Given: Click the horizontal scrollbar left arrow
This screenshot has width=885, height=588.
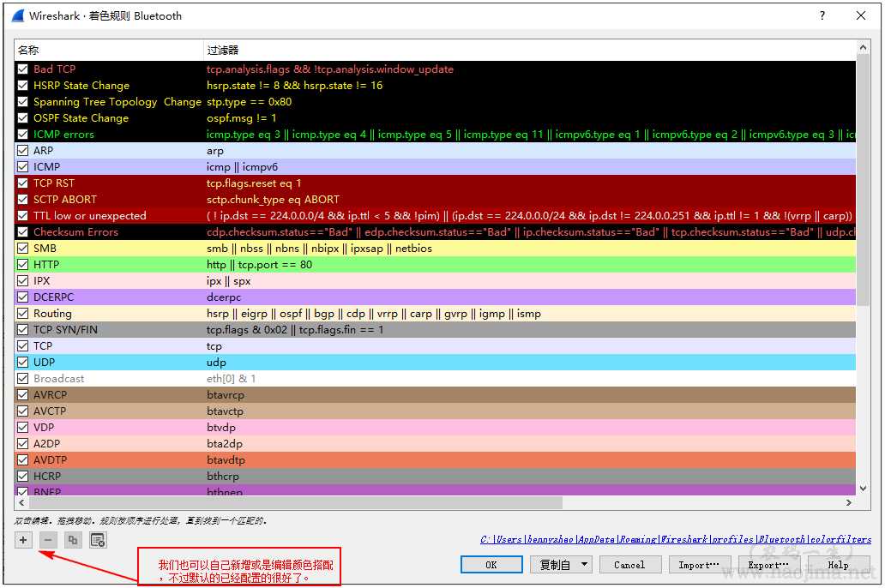Looking at the screenshot, I should point(21,502).
